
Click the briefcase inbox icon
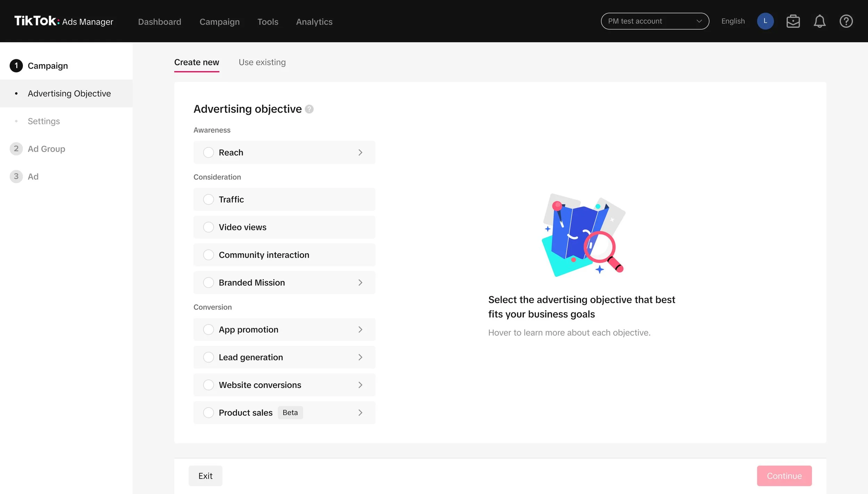tap(793, 21)
